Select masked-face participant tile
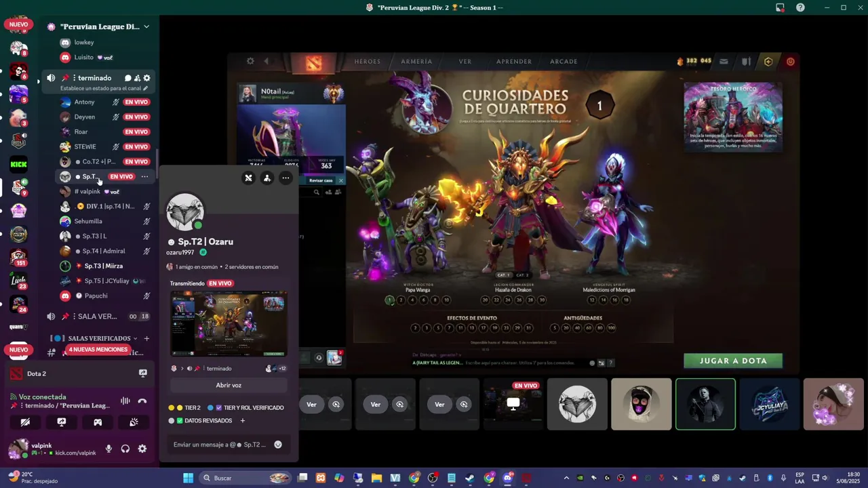This screenshot has width=868, height=488. click(642, 405)
